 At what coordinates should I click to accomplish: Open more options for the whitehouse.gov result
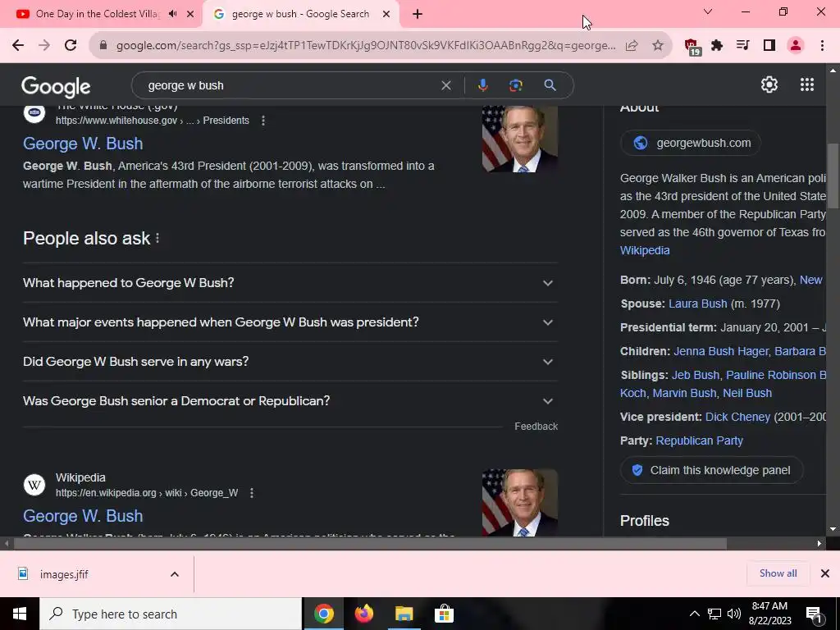pyautogui.click(x=263, y=121)
